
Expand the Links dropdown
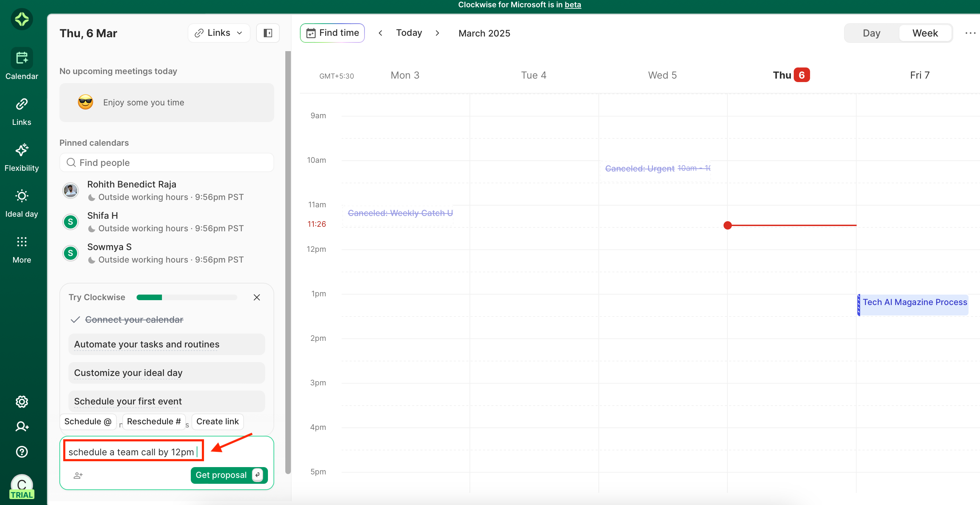click(219, 33)
